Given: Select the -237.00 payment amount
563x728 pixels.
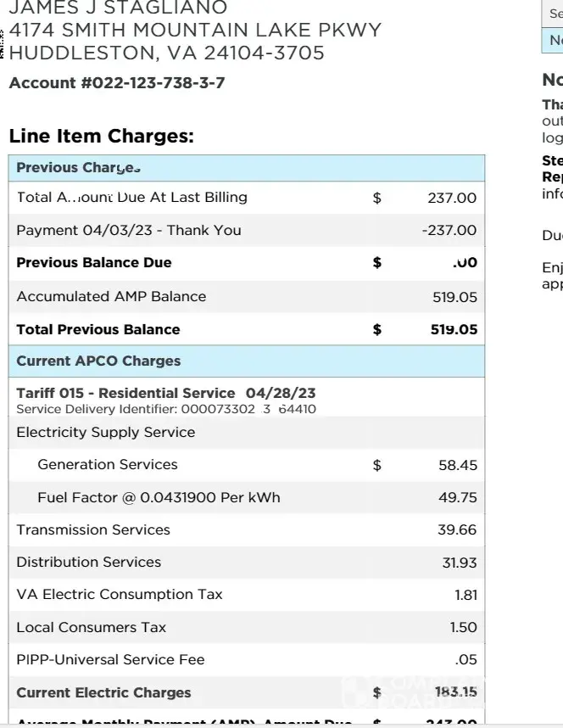Looking at the screenshot, I should [449, 230].
